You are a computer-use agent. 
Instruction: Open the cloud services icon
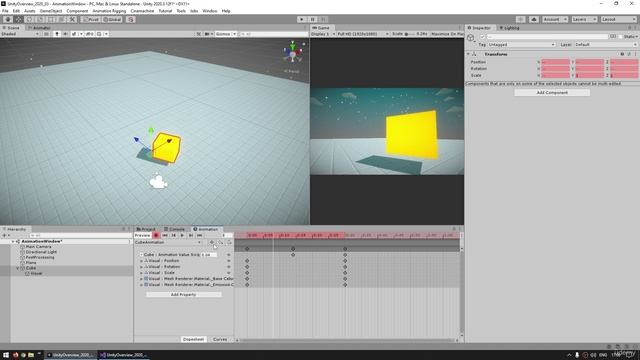click(534, 19)
